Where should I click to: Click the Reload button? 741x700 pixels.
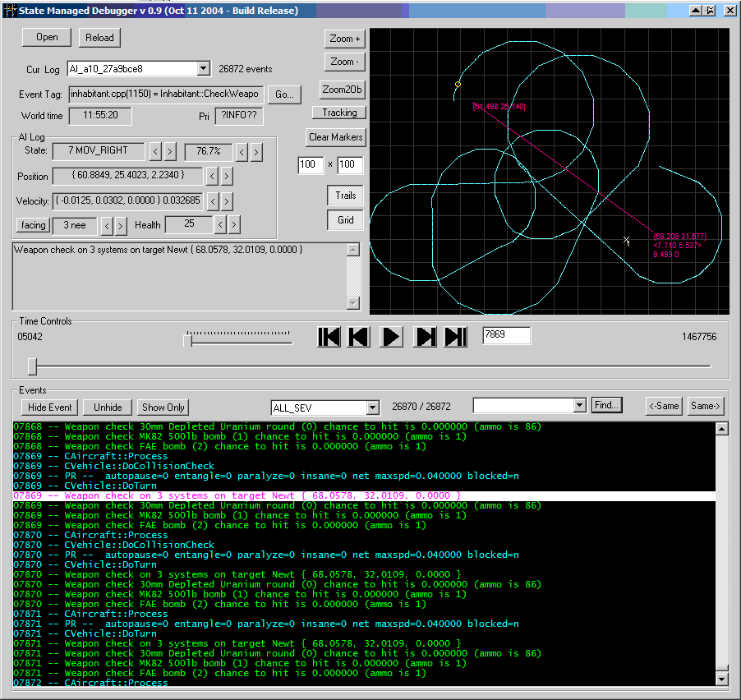pyautogui.click(x=99, y=37)
